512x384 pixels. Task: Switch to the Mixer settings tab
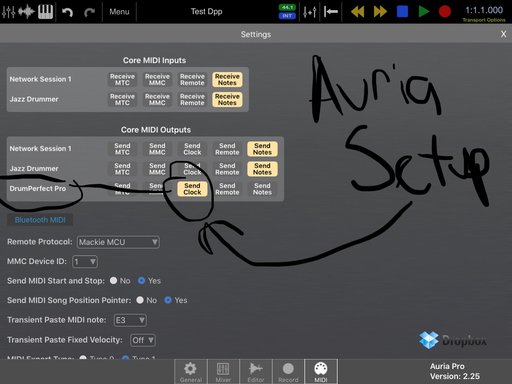click(223, 372)
